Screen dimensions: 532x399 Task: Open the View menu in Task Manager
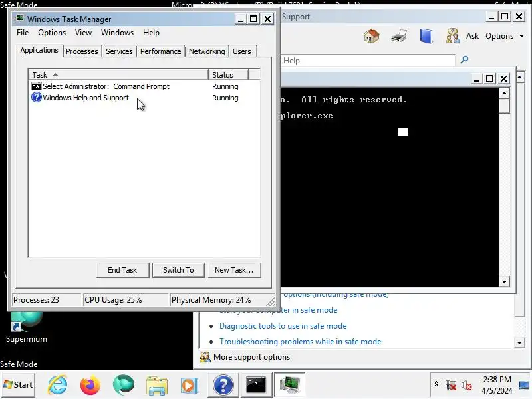tap(83, 33)
